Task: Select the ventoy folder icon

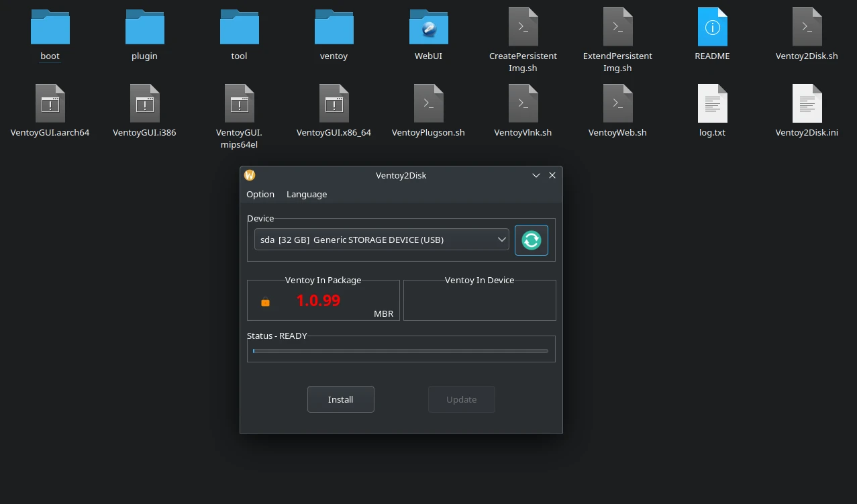Action: click(x=334, y=27)
